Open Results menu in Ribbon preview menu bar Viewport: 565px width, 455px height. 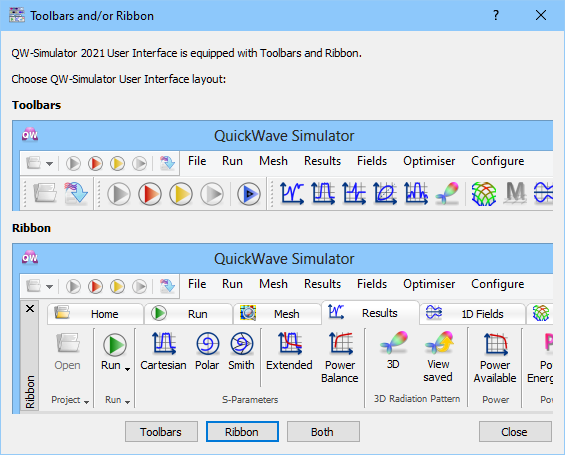pyautogui.click(x=322, y=284)
